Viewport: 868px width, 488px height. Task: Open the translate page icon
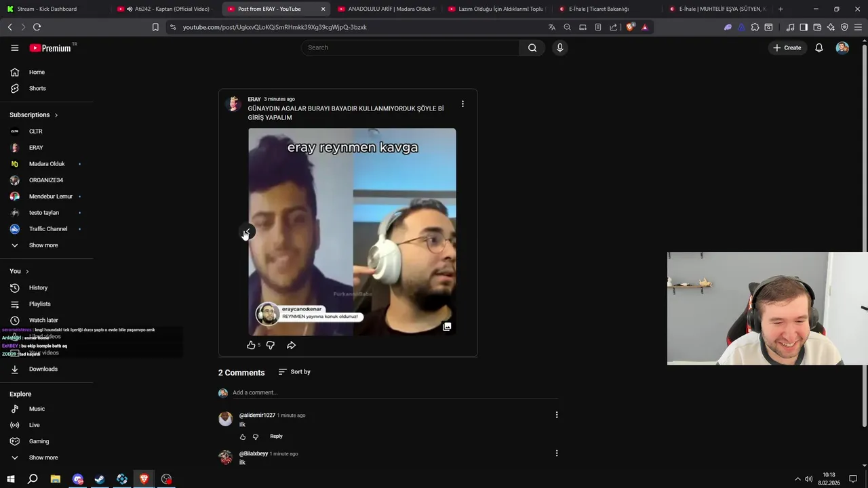click(551, 27)
